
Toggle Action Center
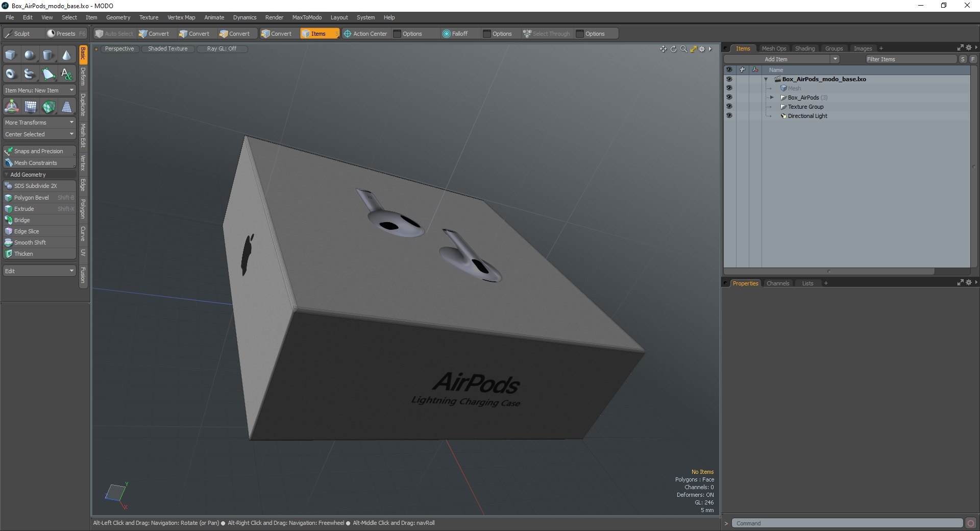click(x=365, y=34)
